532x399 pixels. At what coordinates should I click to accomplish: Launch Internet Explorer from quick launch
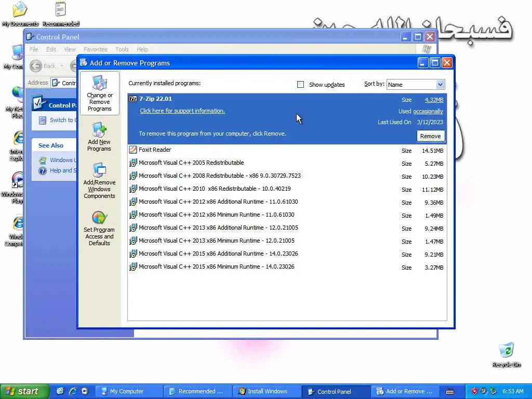(73, 391)
